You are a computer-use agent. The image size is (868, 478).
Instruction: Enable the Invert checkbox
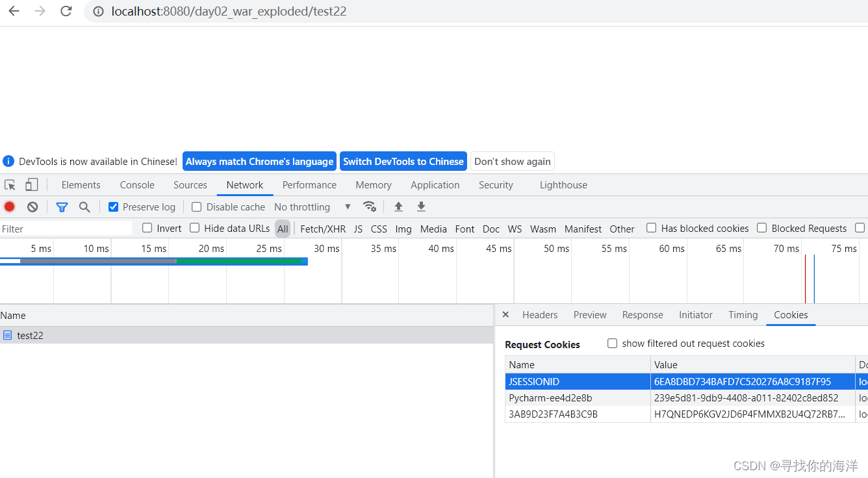(x=147, y=228)
